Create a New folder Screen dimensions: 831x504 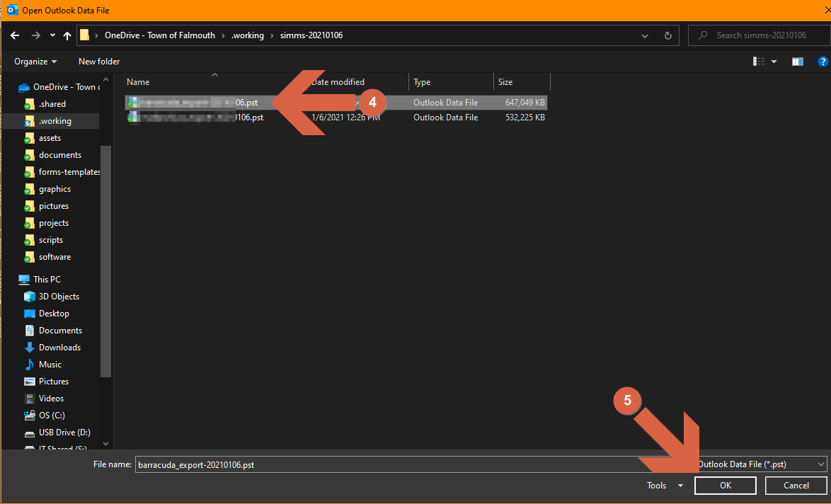[x=99, y=62]
